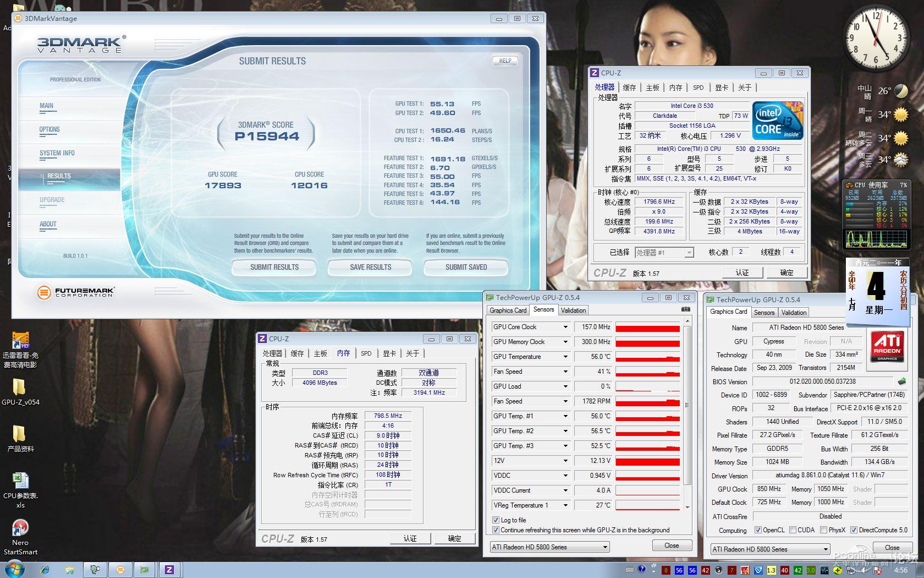
Task: Toggle the PhysX checkbox
Action: click(x=823, y=530)
